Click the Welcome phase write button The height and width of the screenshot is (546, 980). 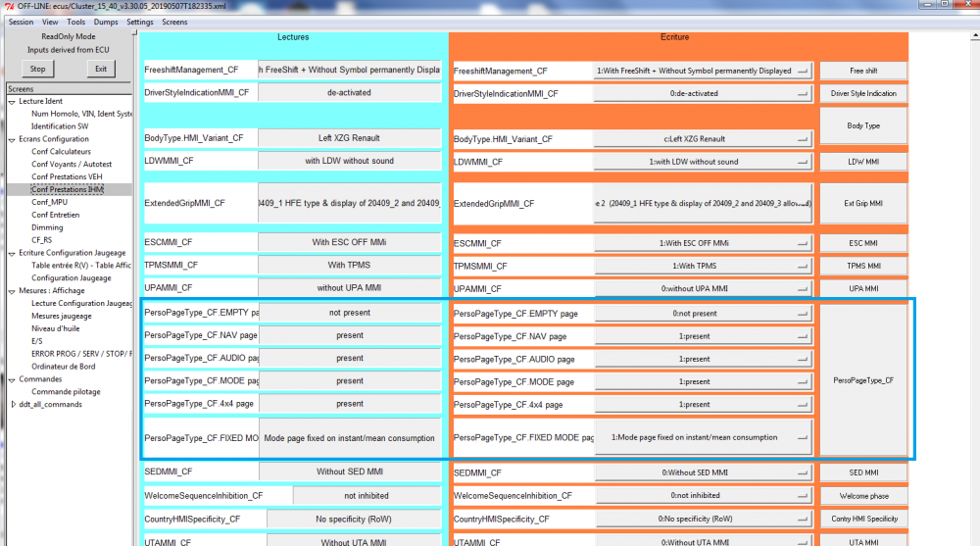[x=863, y=496]
